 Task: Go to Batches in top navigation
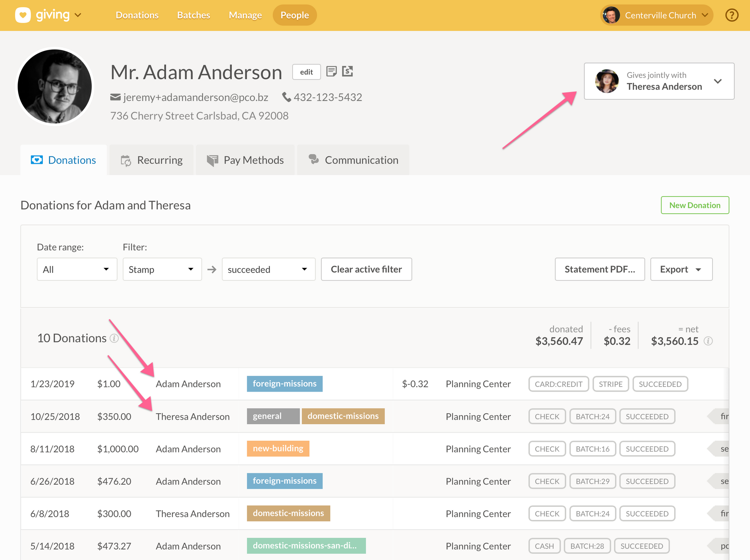[193, 15]
